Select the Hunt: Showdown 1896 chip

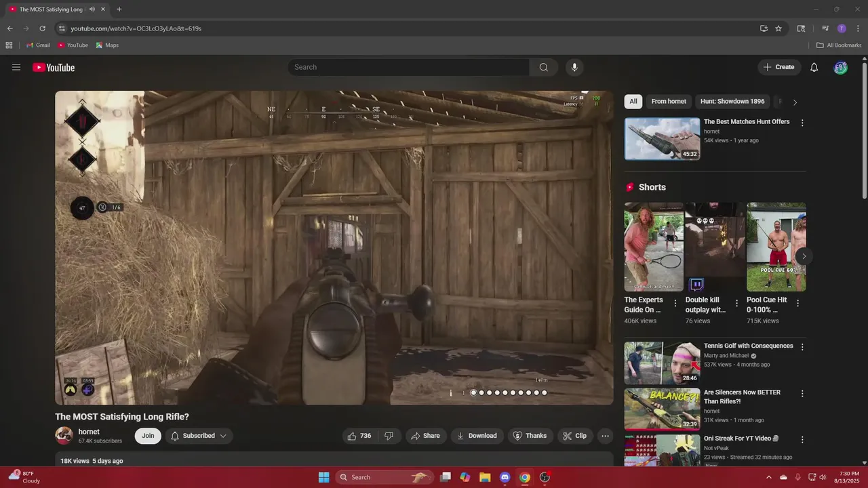pyautogui.click(x=732, y=102)
